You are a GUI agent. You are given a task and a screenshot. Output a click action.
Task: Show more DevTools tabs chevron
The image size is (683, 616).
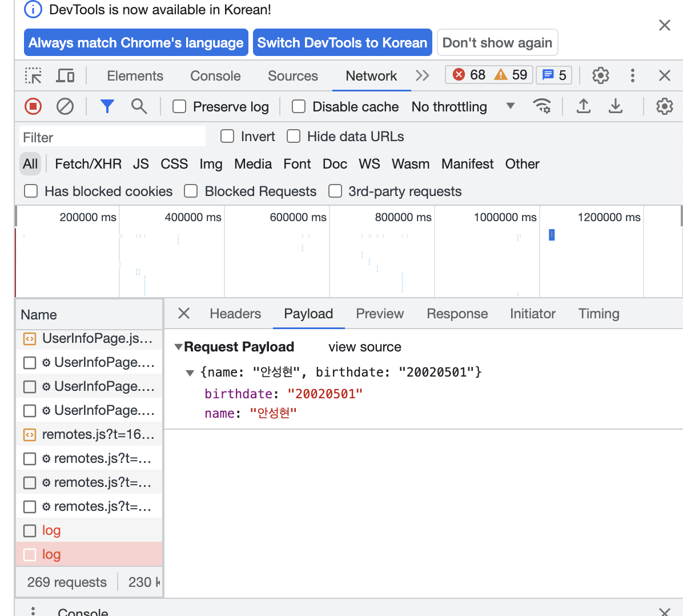tap(422, 76)
